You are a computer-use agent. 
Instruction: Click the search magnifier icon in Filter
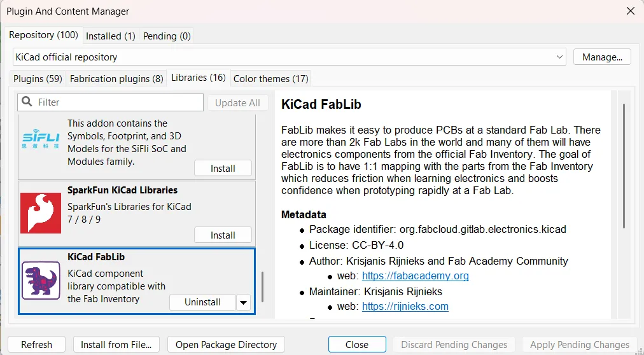(x=27, y=102)
